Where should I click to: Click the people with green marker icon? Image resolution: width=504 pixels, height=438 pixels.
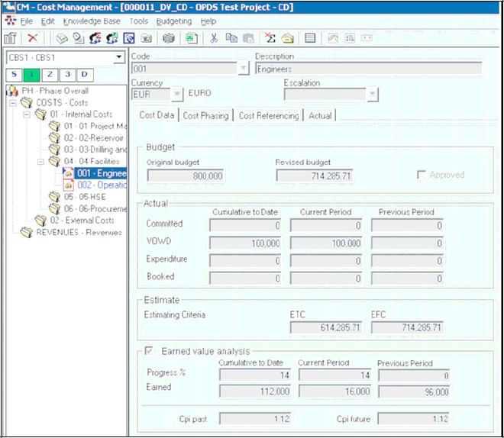[112, 38]
